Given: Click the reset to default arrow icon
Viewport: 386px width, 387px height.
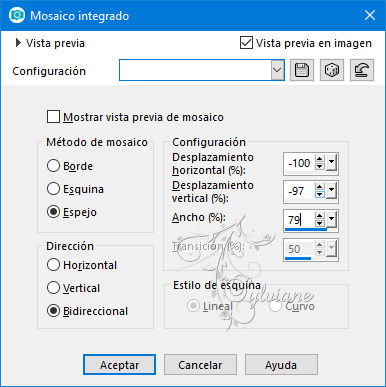Looking at the screenshot, I should (362, 70).
